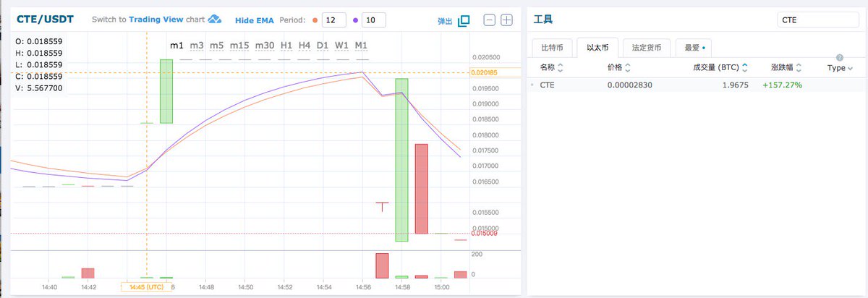Sort by 名称 column arrows
The height and width of the screenshot is (298, 868).
(561, 67)
